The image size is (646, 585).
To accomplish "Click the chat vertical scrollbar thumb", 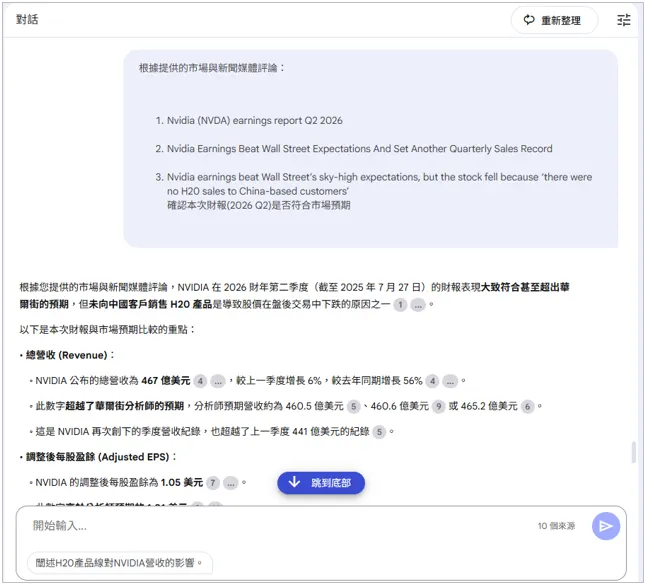I will click(x=634, y=452).
